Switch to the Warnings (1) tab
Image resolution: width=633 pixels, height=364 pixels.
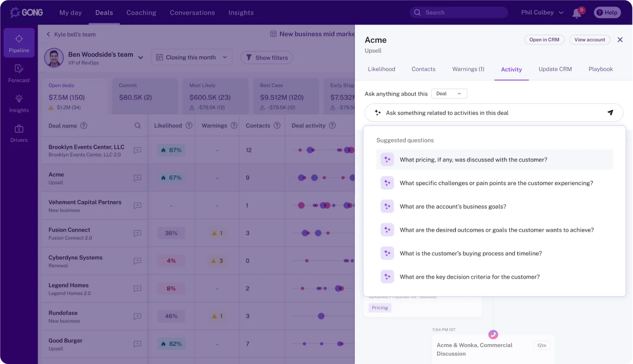468,69
